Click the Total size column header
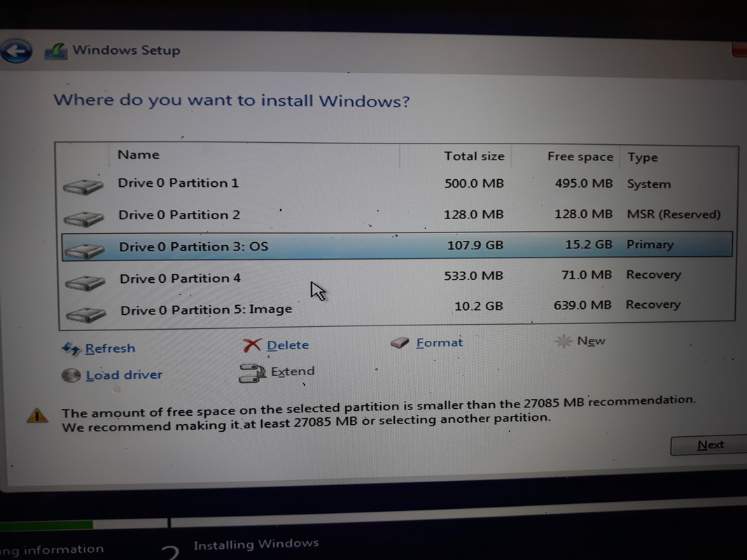747x560 pixels. [473, 156]
